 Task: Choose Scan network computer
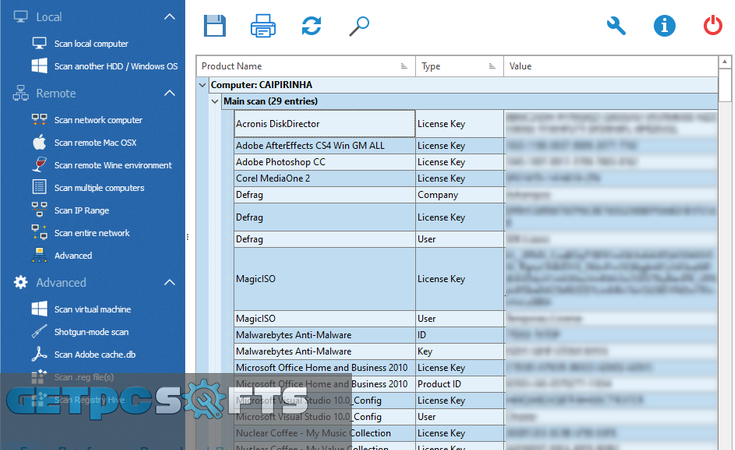[x=98, y=120]
